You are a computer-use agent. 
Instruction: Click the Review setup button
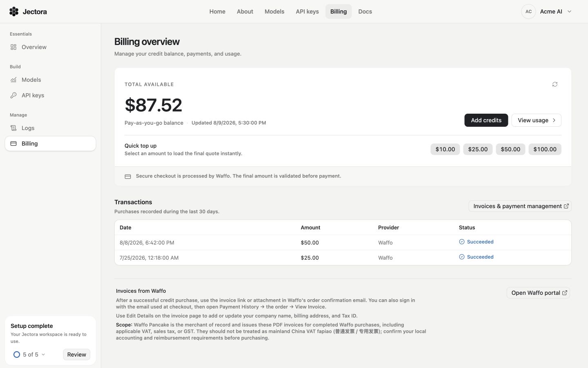[77, 355]
